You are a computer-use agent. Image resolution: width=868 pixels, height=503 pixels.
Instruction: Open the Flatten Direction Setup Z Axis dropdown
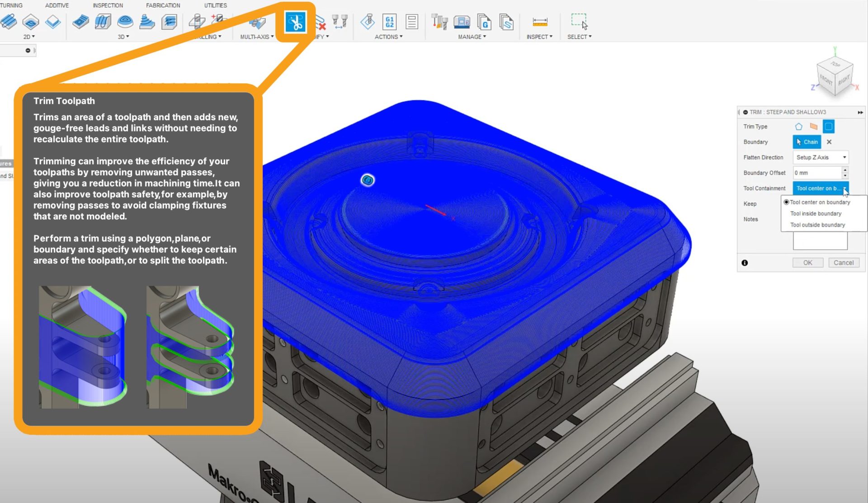click(x=821, y=157)
